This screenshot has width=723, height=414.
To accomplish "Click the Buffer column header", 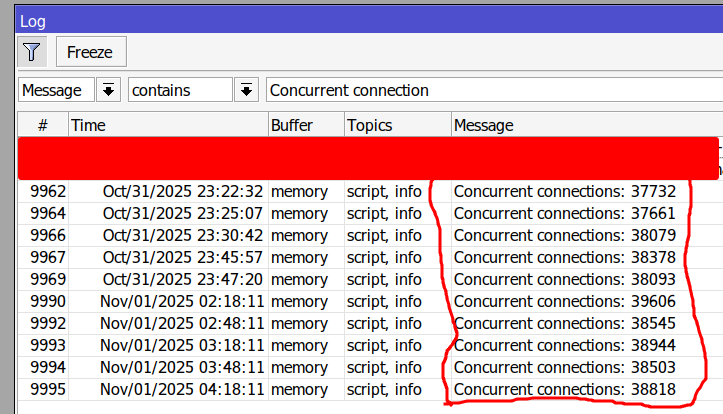I will [304, 125].
